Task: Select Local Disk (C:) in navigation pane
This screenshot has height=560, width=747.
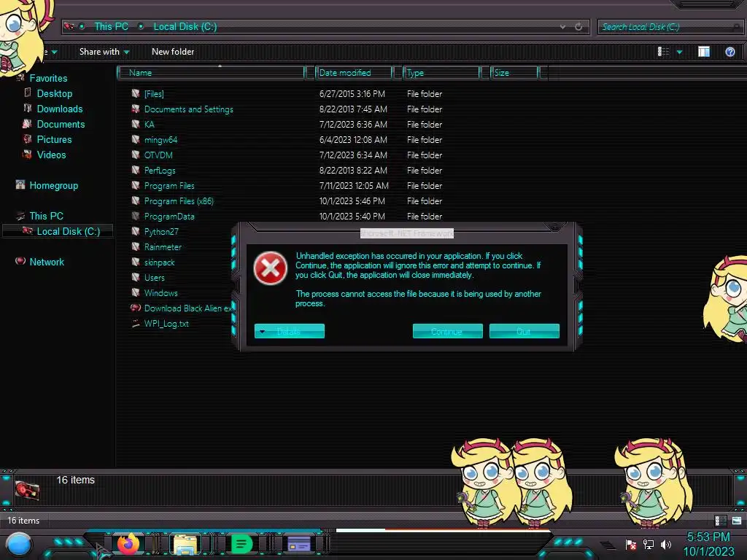Action: point(68,231)
